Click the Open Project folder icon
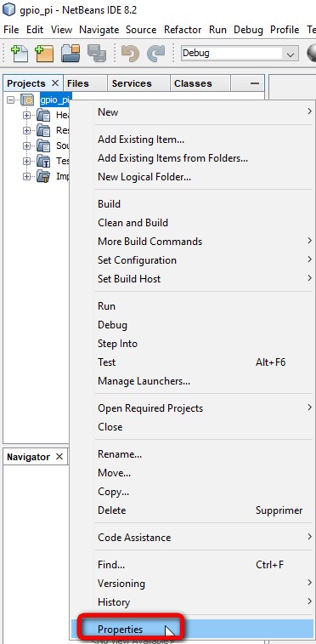This screenshot has width=316, height=644. [x=71, y=54]
